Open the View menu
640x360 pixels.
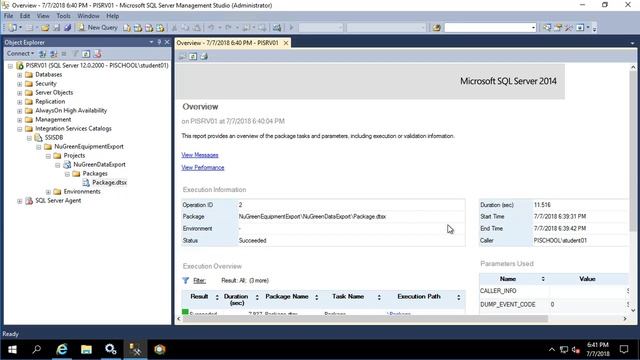(43, 16)
